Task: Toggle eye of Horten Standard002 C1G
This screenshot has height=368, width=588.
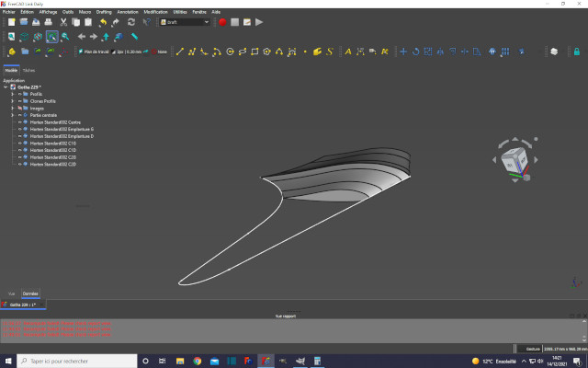Action: pyautogui.click(x=20, y=144)
